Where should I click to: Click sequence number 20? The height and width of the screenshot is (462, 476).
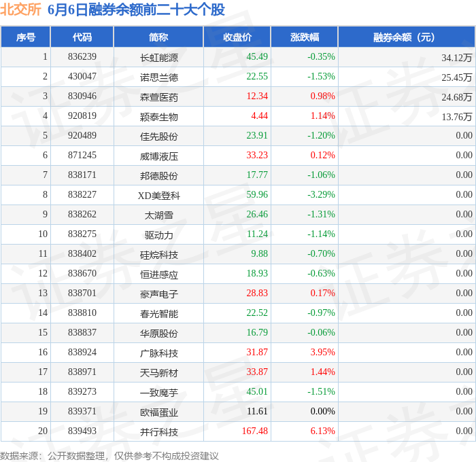[x=43, y=431]
